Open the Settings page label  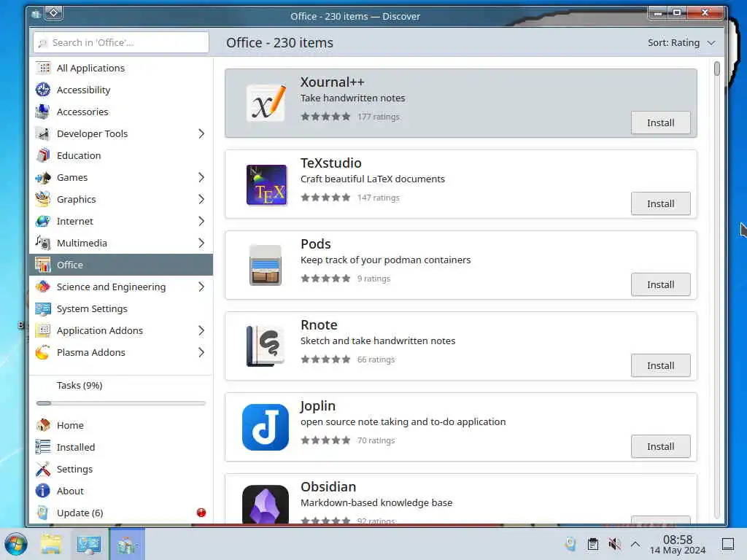pyautogui.click(x=74, y=469)
